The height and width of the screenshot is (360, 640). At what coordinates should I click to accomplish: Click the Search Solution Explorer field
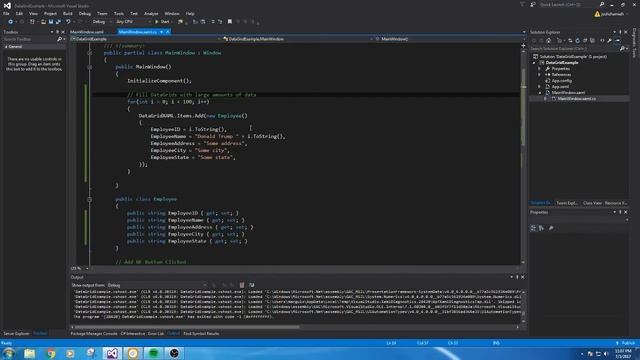573,49
